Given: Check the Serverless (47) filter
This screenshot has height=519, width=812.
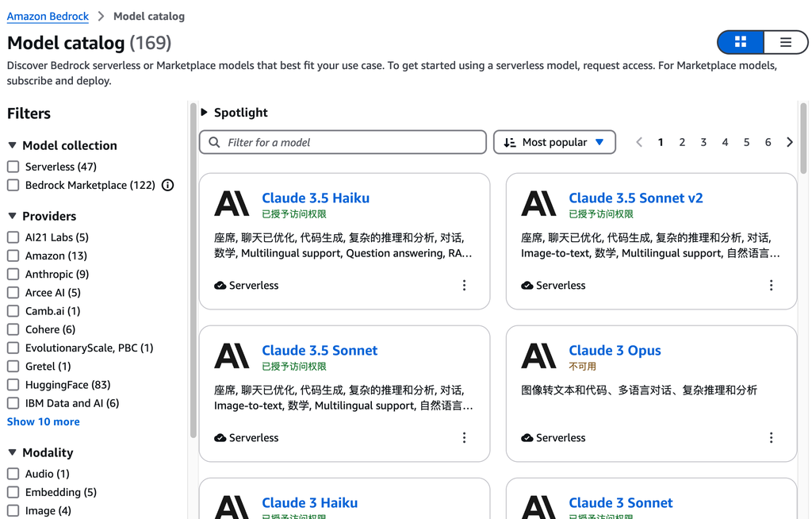Looking at the screenshot, I should click(13, 167).
